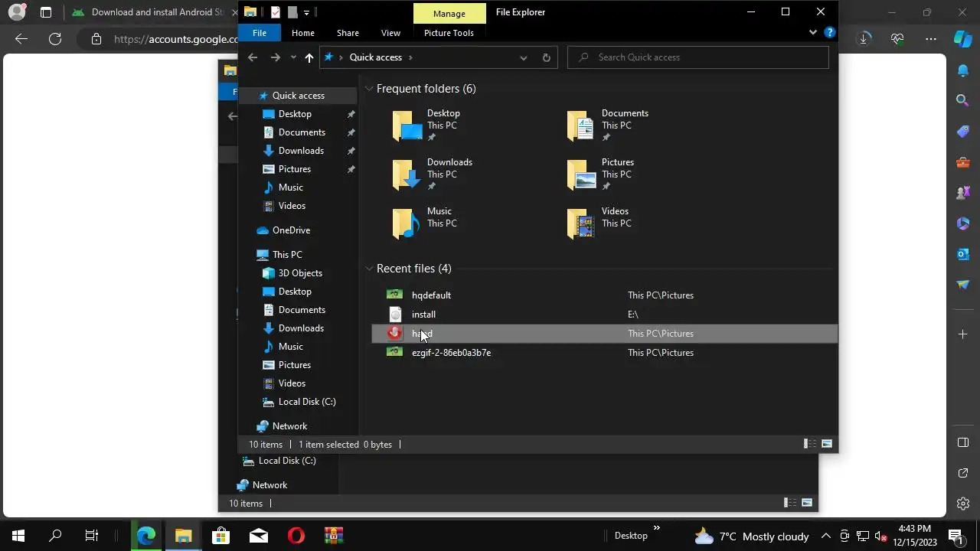Go up one level with Up arrow

[309, 57]
